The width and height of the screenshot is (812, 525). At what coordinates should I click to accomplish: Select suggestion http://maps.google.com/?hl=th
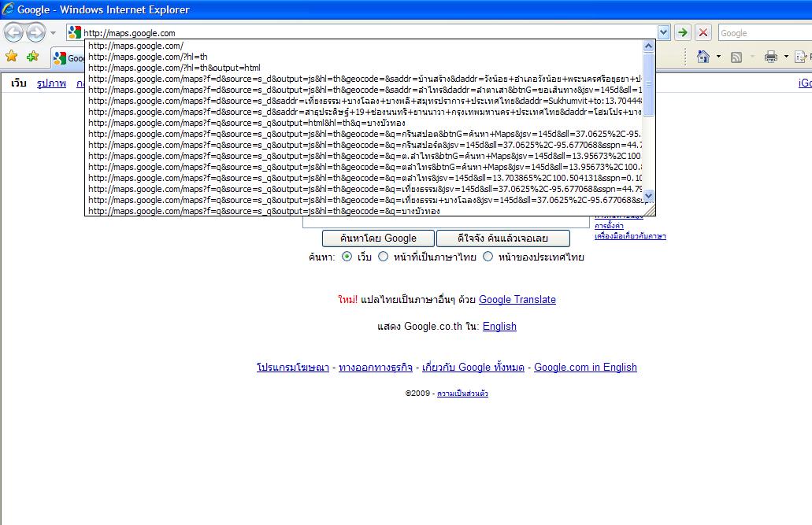pyautogui.click(x=363, y=57)
